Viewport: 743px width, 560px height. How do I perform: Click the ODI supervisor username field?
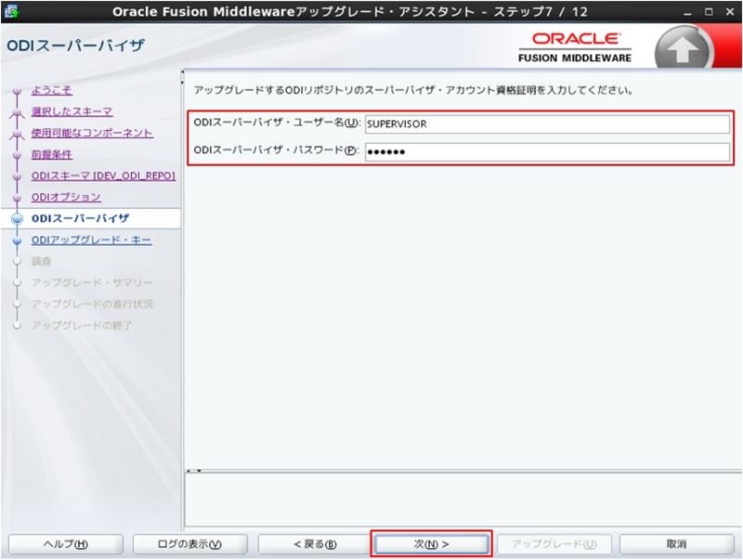tap(547, 124)
